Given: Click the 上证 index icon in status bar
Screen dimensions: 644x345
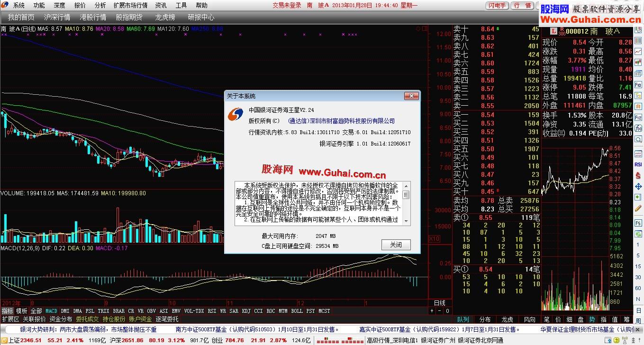Looking at the screenshot, I should pyautogui.click(x=4, y=340).
